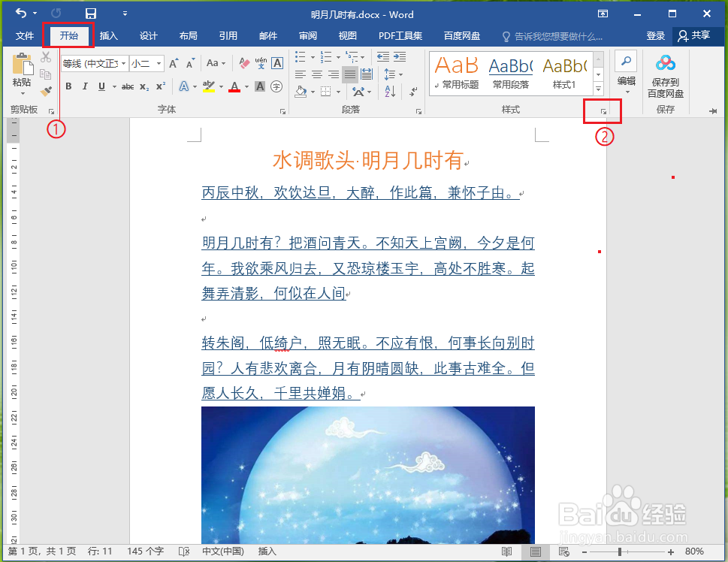Show or hide paragraph marks
This screenshot has height=562, width=728.
pos(412,92)
